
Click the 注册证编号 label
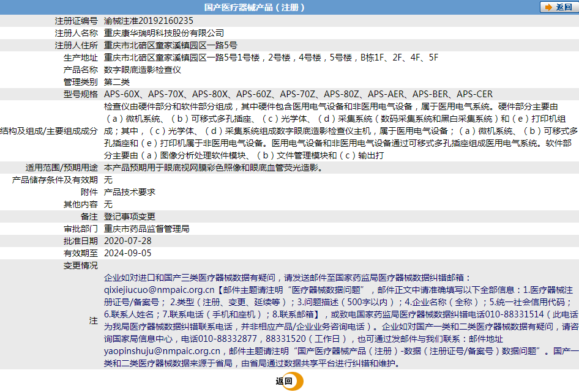[x=77, y=21]
